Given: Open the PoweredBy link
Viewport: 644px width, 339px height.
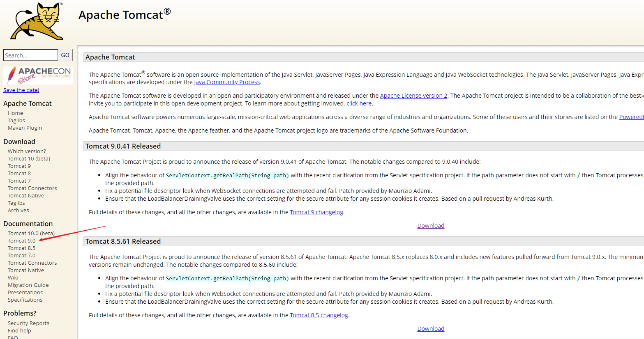Looking at the screenshot, I should [x=631, y=117].
